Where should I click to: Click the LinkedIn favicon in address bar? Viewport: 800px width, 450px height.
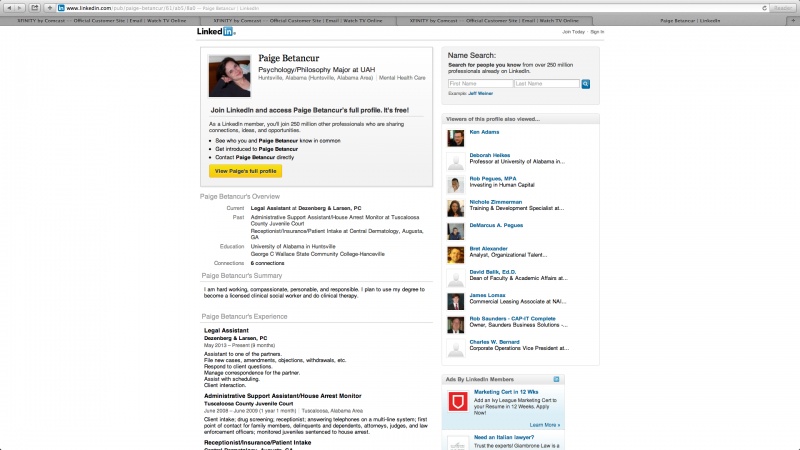pos(61,8)
